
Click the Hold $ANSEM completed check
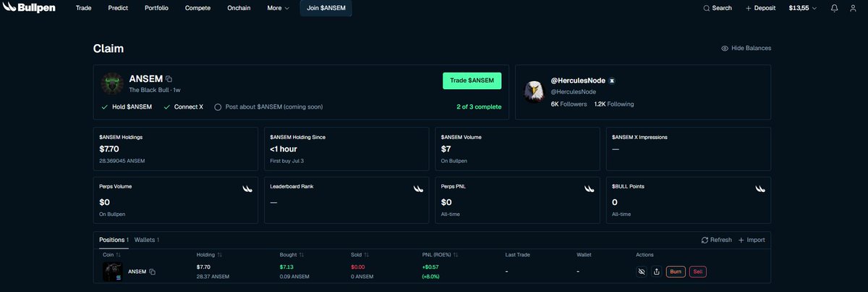[105, 107]
